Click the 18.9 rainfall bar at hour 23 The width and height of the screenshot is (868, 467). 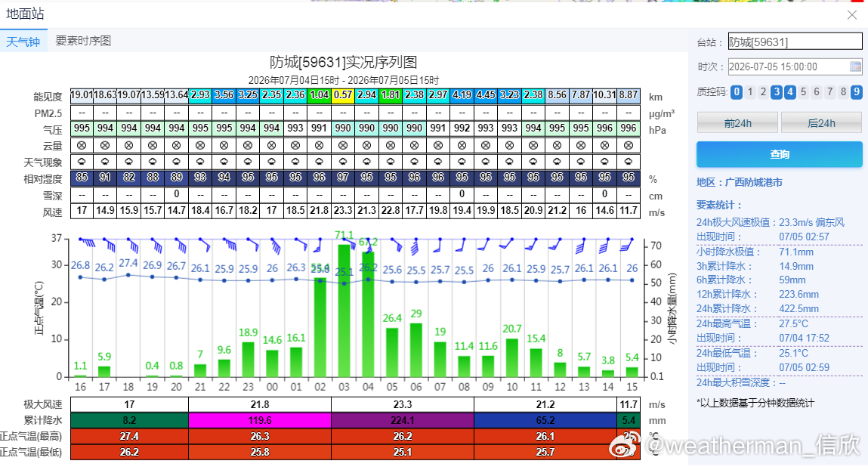(248, 360)
